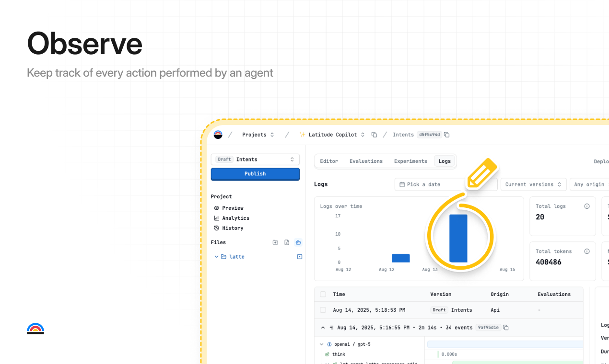Image resolution: width=609 pixels, height=364 pixels.
Task: Open the Projects breadcrumb dropdown
Action: [258, 135]
